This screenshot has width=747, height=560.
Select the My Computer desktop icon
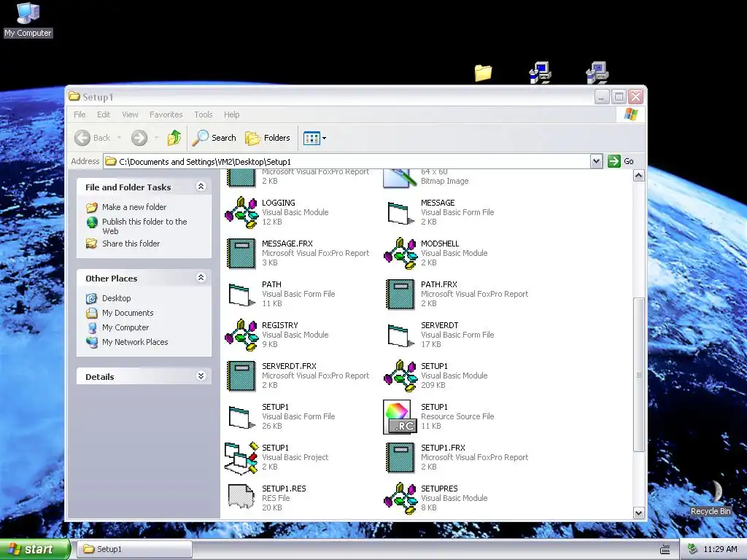tap(28, 20)
